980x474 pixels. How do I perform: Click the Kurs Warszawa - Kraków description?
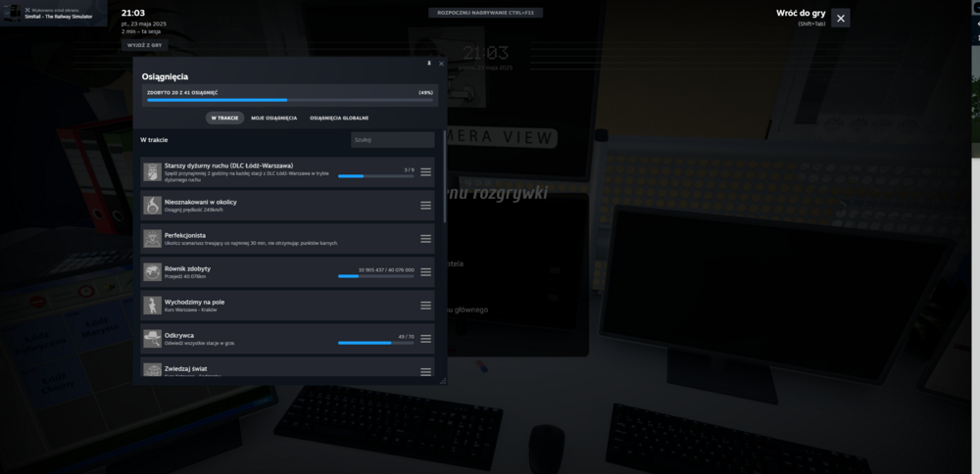click(x=189, y=309)
